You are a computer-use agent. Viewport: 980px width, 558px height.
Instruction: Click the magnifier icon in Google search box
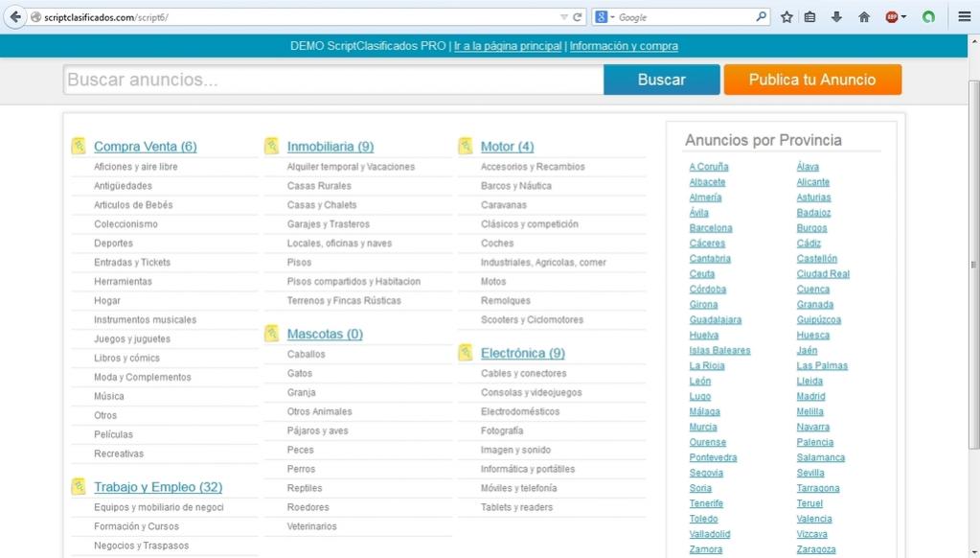(762, 17)
